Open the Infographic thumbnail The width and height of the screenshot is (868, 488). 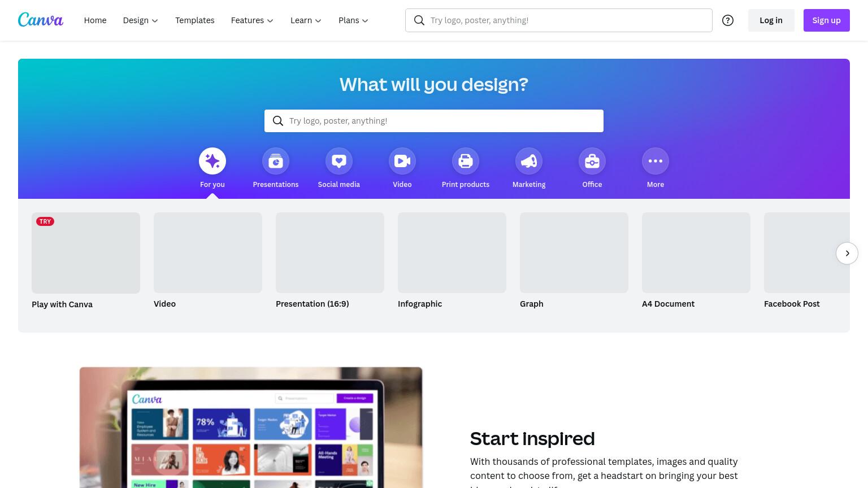tap(452, 252)
